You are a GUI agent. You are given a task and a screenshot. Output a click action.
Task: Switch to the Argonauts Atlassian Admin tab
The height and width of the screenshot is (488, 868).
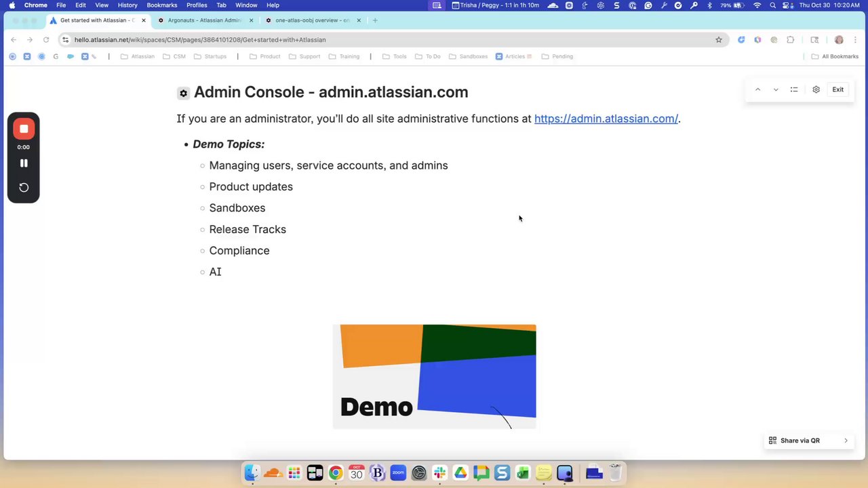click(205, 20)
